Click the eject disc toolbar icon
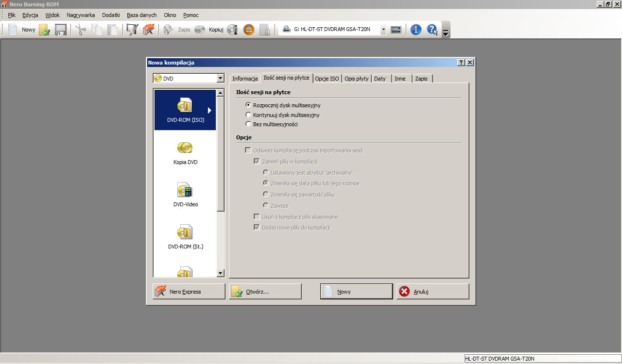Image resolution: width=622 pixels, height=364 pixels. tap(249, 30)
